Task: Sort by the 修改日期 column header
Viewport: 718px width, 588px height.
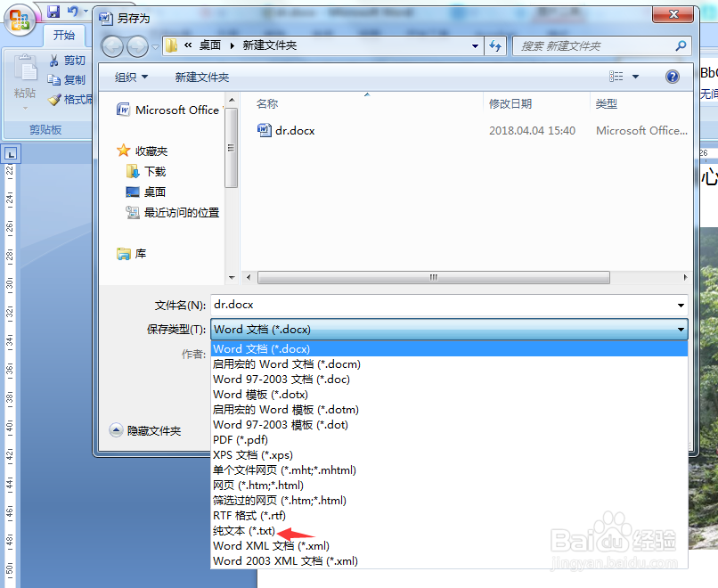Action: [510, 104]
